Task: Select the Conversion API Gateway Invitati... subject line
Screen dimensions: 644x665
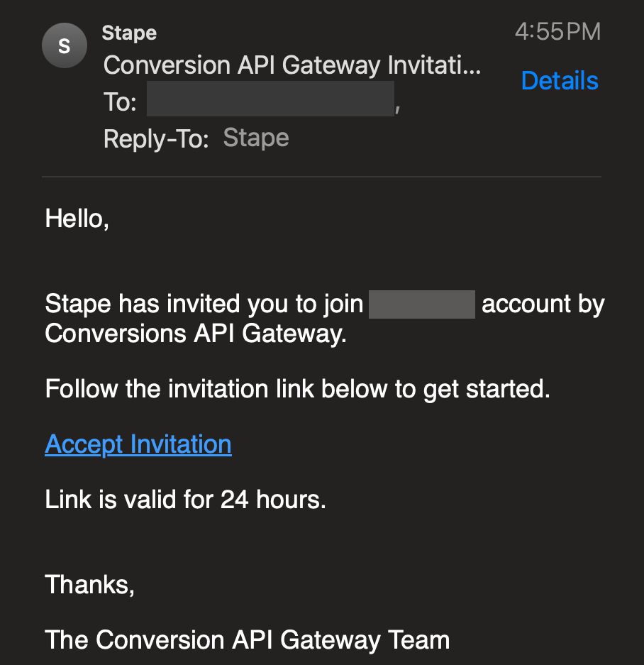Action: tap(292, 65)
